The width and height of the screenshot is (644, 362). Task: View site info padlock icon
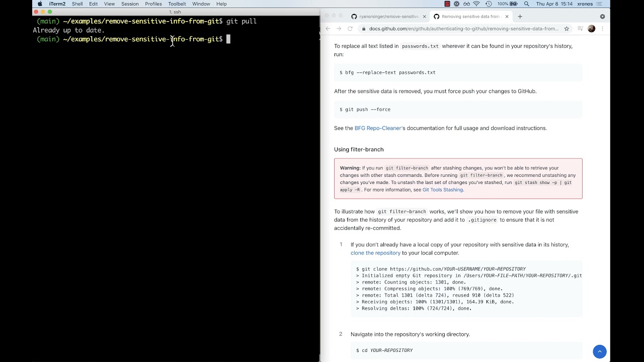tap(364, 29)
